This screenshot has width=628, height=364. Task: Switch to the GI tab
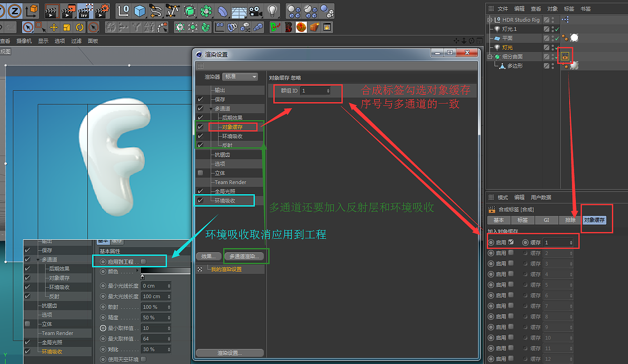546,220
